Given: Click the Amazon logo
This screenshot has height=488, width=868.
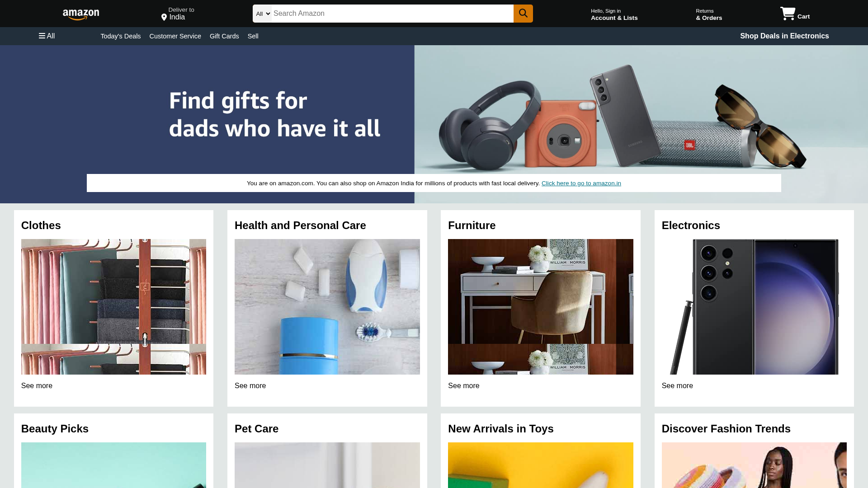Looking at the screenshot, I should tap(81, 15).
